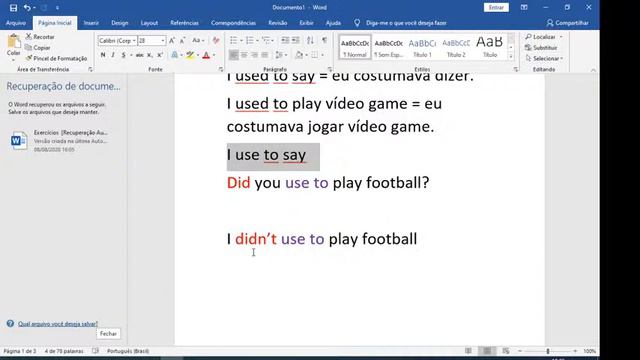Increase paragraph indent
640x360 pixels.
coord(296,40)
